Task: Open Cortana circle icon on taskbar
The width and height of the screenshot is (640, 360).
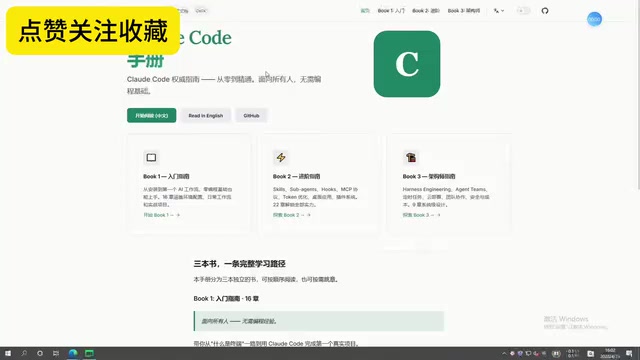Action: click(x=40, y=353)
